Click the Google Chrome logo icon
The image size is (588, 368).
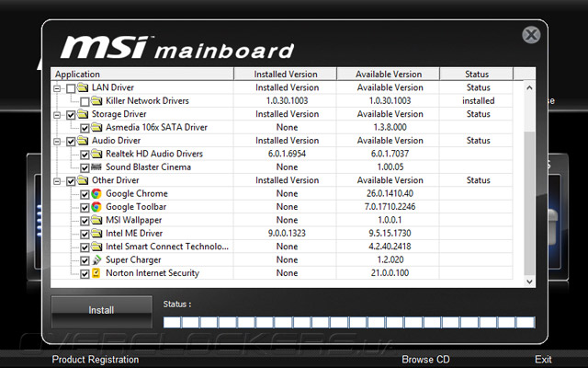coord(96,193)
